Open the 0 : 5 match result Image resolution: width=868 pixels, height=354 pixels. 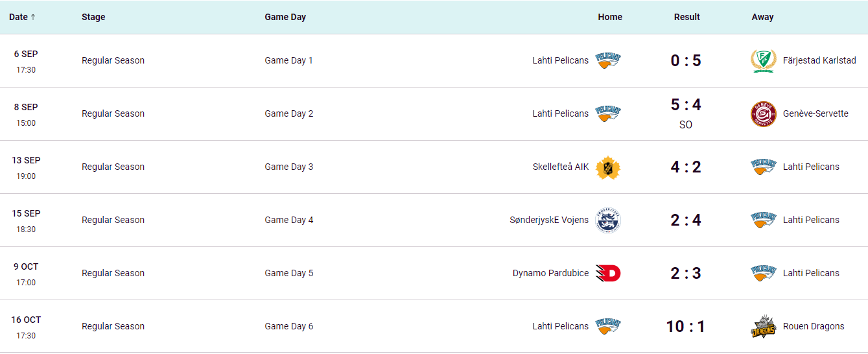[686, 61]
